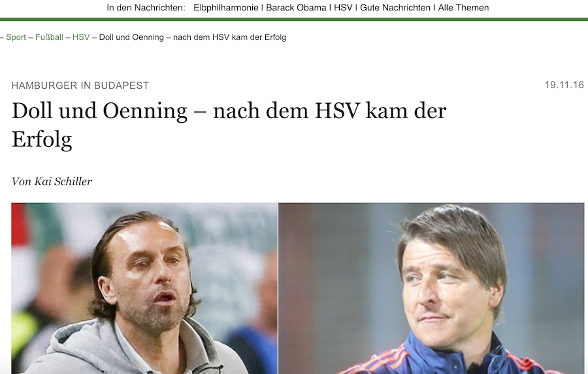Show Alle Themen from the topics bar
The image size is (588, 374).
coord(463,8)
